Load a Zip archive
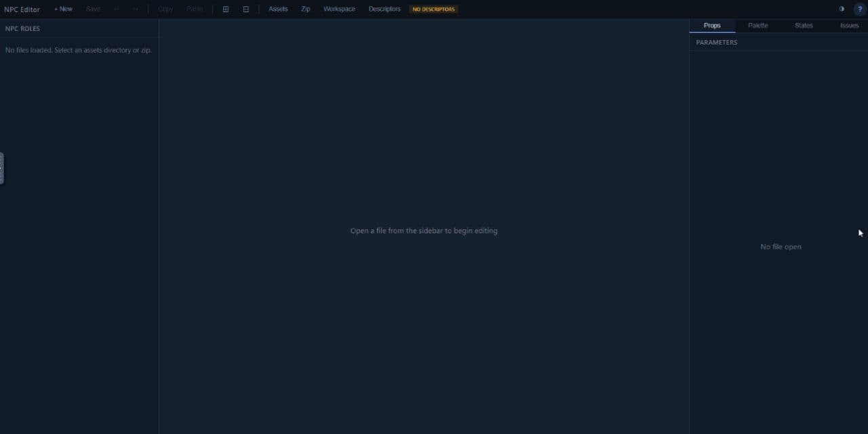The image size is (868, 434). point(306,9)
